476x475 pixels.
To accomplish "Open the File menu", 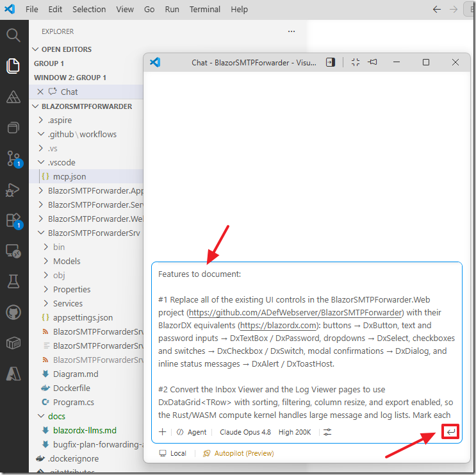I will [x=32, y=10].
